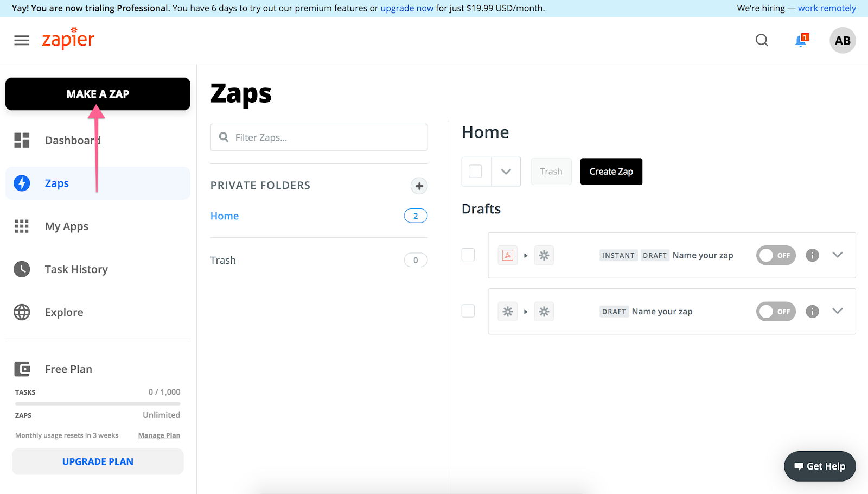Open search with the magnifier icon
Image resolution: width=868 pixels, height=494 pixels.
click(x=762, y=40)
